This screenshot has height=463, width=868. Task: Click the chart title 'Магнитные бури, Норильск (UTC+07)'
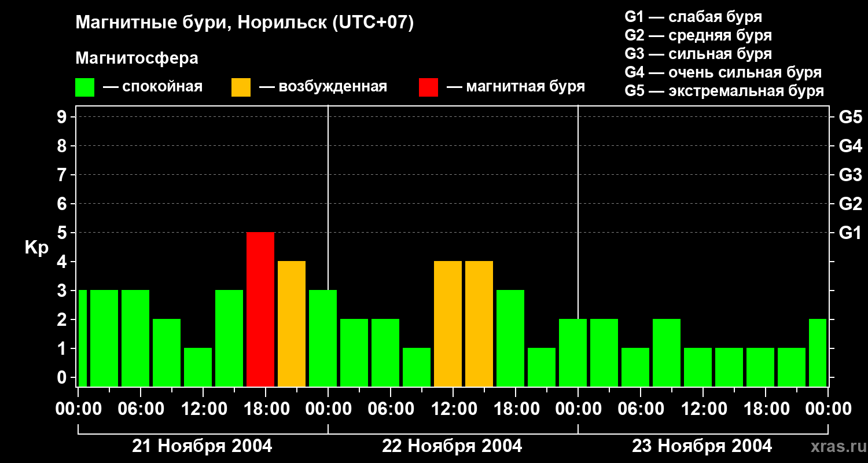click(245, 23)
